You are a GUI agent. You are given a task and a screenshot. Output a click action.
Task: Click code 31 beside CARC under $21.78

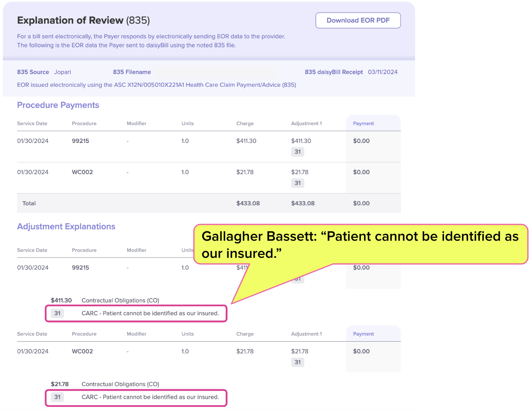tap(57, 397)
